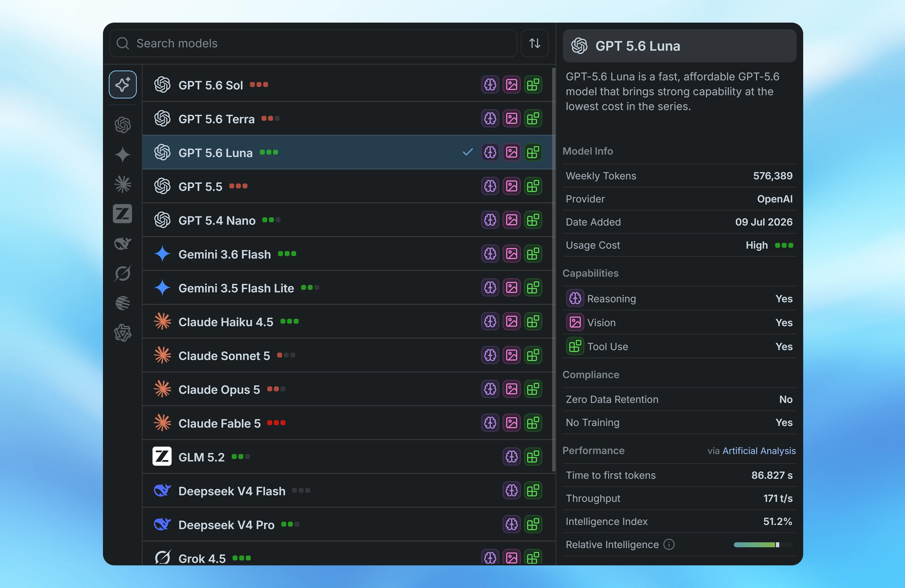This screenshot has height=588, width=905.
Task: Click vision icon on GPT 5.6 Terra row
Action: pos(511,118)
